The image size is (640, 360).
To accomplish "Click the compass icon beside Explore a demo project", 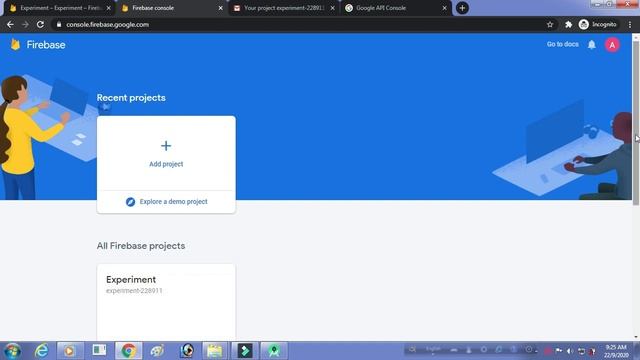I will coord(130,202).
